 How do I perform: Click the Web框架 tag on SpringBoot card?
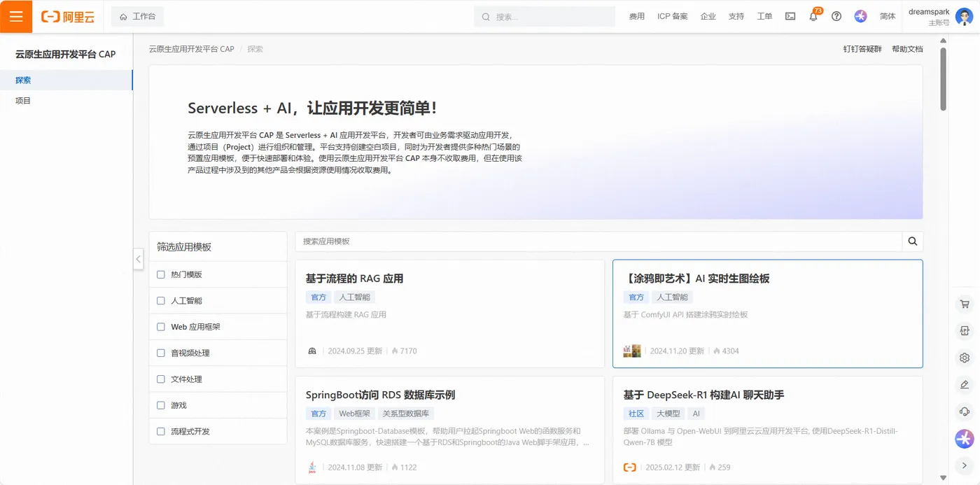click(354, 414)
